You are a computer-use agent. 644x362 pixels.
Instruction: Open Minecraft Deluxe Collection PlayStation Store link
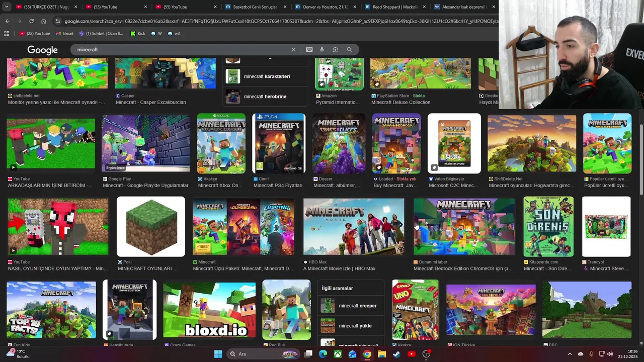(x=400, y=102)
